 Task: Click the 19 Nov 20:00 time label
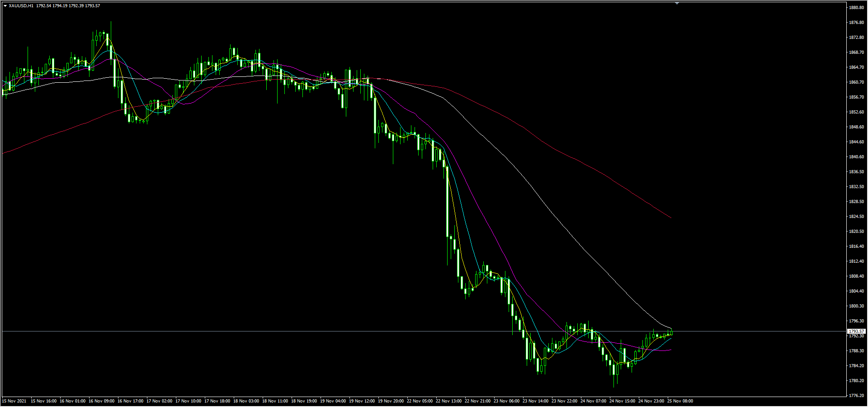(391, 401)
